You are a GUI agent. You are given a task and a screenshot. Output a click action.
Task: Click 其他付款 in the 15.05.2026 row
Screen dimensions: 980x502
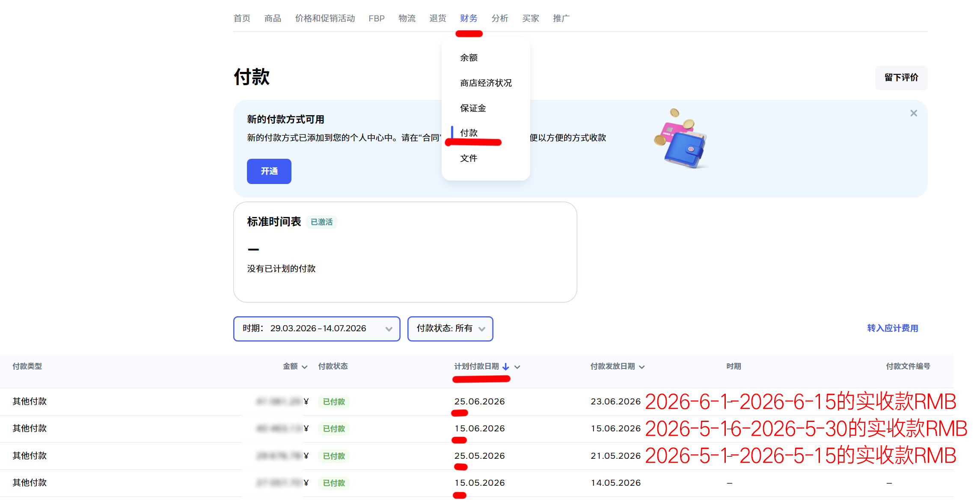pyautogui.click(x=30, y=483)
